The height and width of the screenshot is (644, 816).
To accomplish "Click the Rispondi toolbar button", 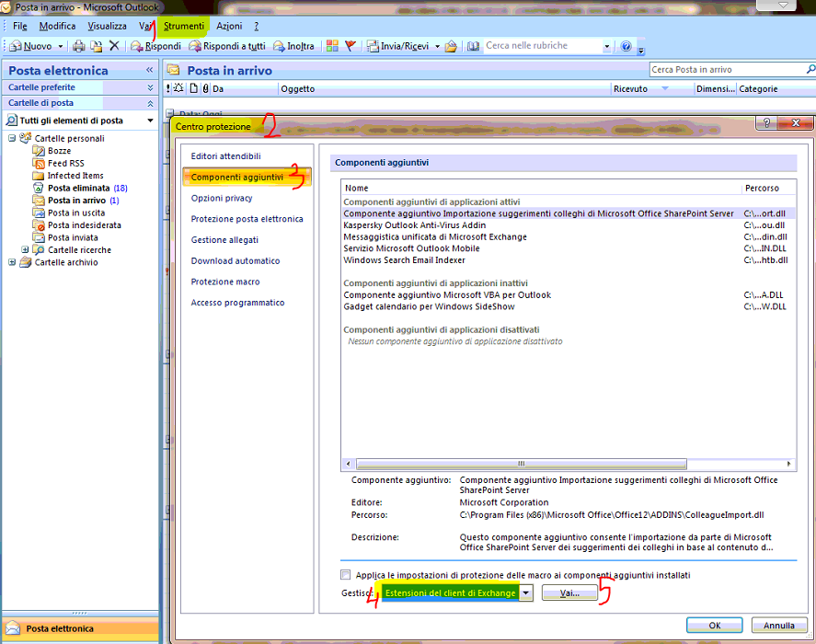I will (155, 46).
